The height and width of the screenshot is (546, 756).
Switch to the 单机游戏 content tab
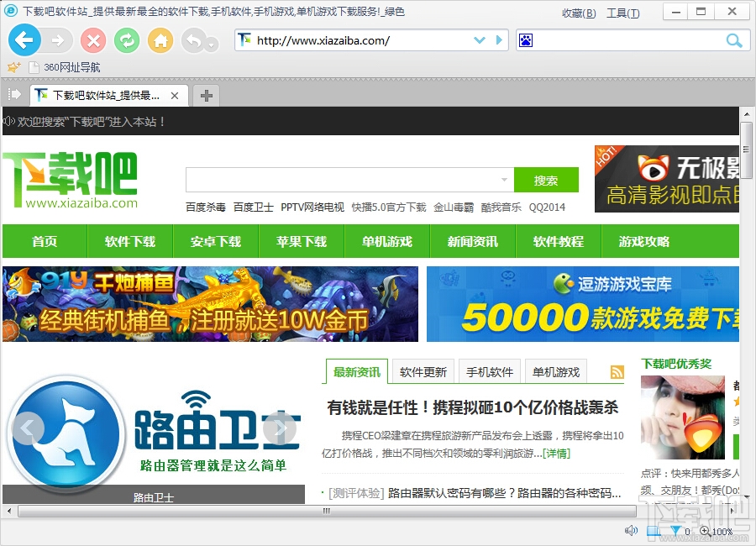coord(556,372)
